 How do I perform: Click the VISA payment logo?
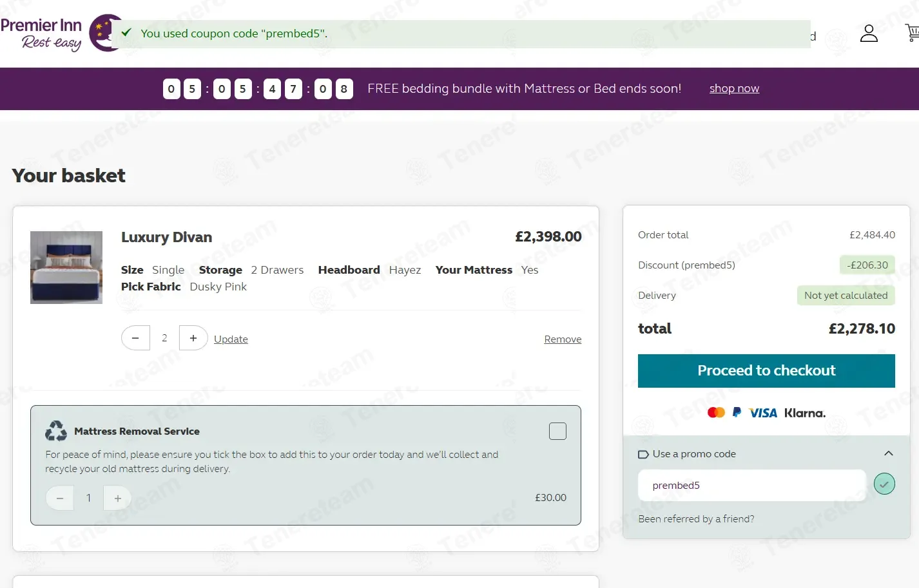[763, 413]
